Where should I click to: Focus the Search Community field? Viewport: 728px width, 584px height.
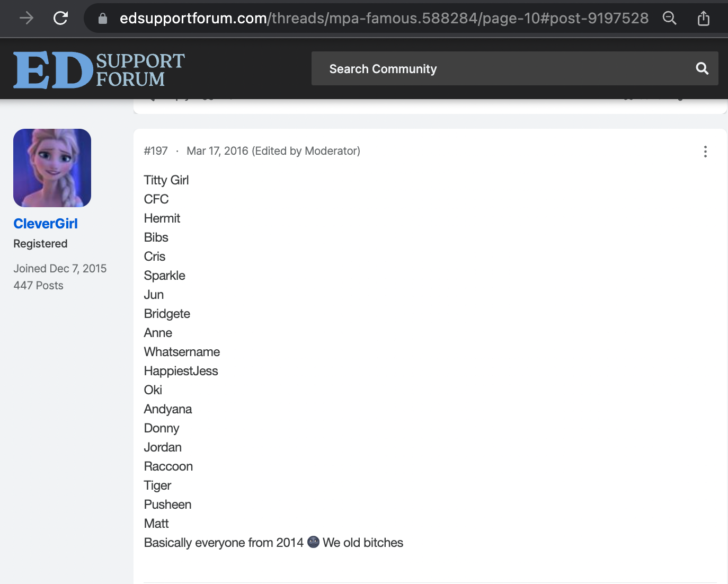point(515,68)
